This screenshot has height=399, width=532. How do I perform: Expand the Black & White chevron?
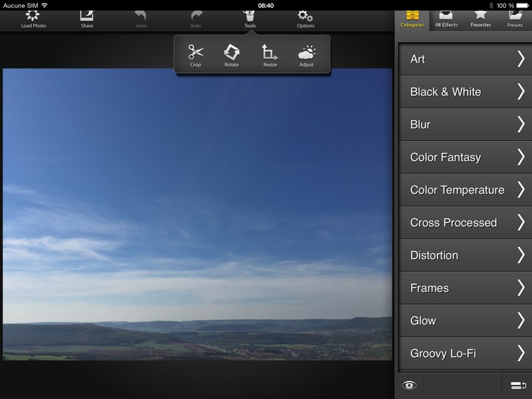click(x=521, y=92)
